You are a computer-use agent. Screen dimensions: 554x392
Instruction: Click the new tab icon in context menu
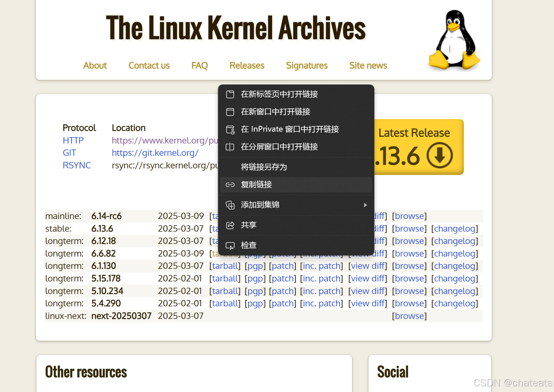coord(230,94)
